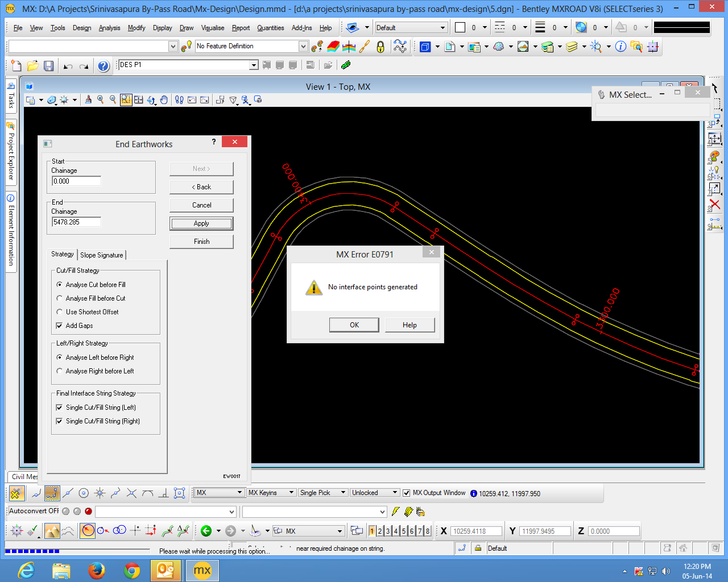Toggle the MX Output Window checkbox
728x582 pixels.
coord(406,493)
